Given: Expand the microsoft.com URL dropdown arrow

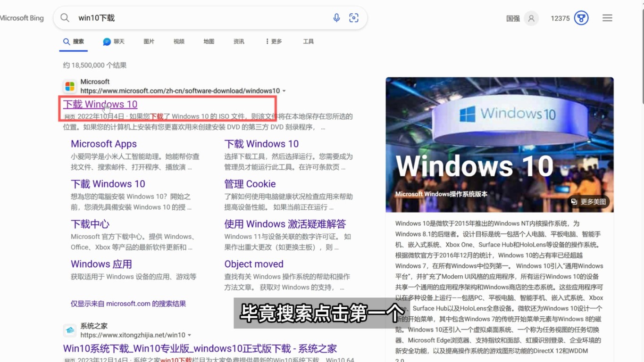Looking at the screenshot, I should click(x=284, y=91).
